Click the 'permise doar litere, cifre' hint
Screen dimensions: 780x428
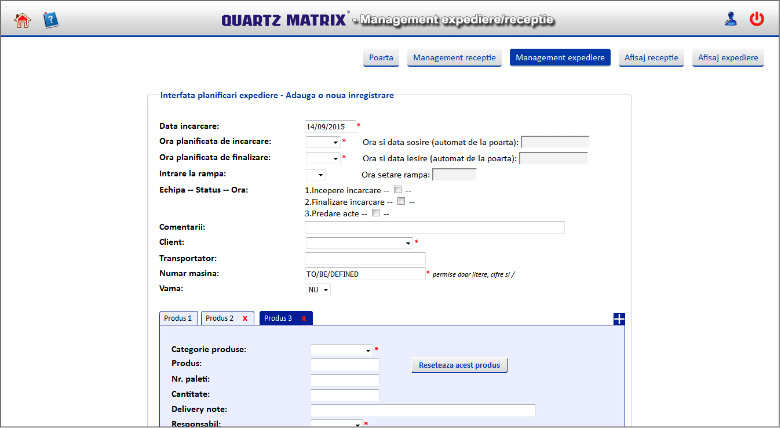point(473,275)
